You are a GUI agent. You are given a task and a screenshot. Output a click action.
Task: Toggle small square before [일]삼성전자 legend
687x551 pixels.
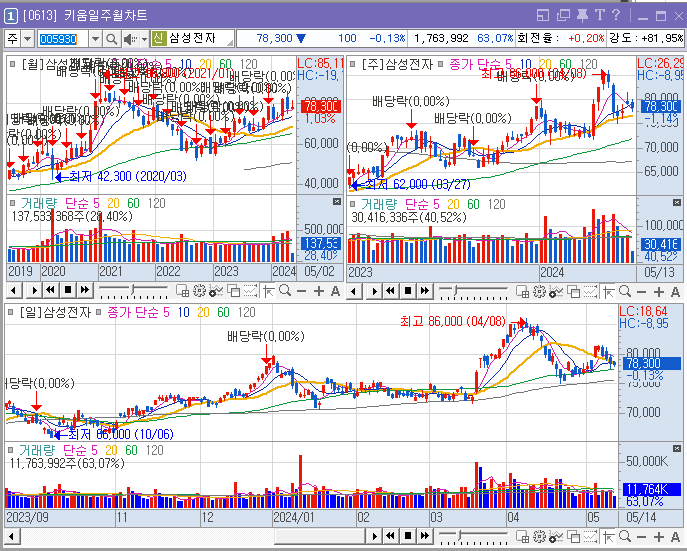[x=11, y=312]
